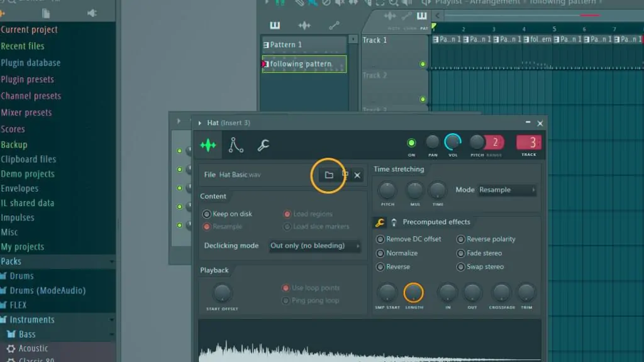Toggle the channel ON green light

[411, 143]
